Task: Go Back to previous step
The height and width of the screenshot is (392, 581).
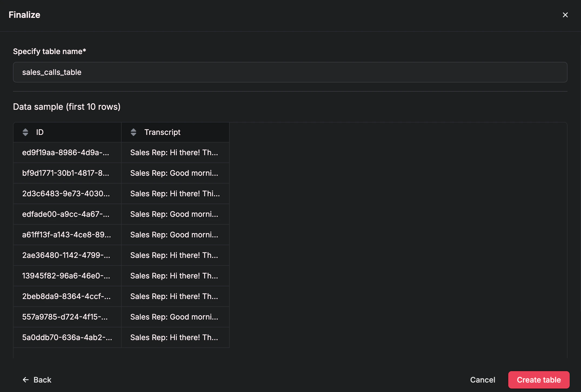Action: 42,380
